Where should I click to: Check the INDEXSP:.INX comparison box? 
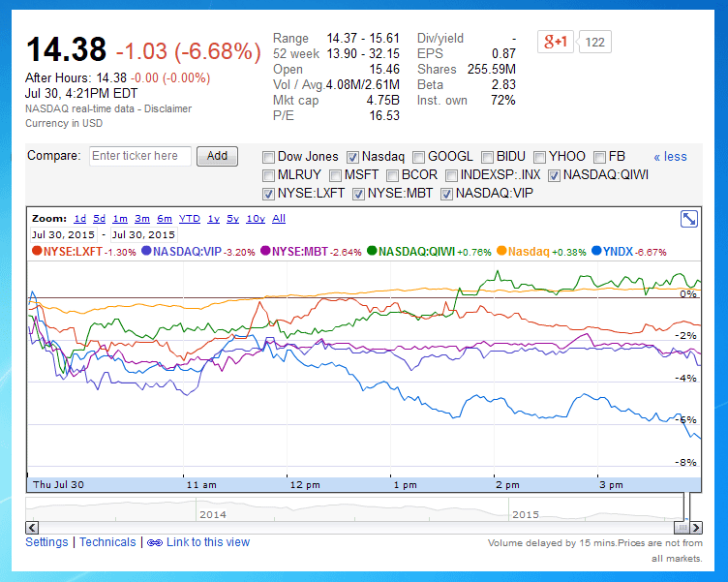click(451, 175)
